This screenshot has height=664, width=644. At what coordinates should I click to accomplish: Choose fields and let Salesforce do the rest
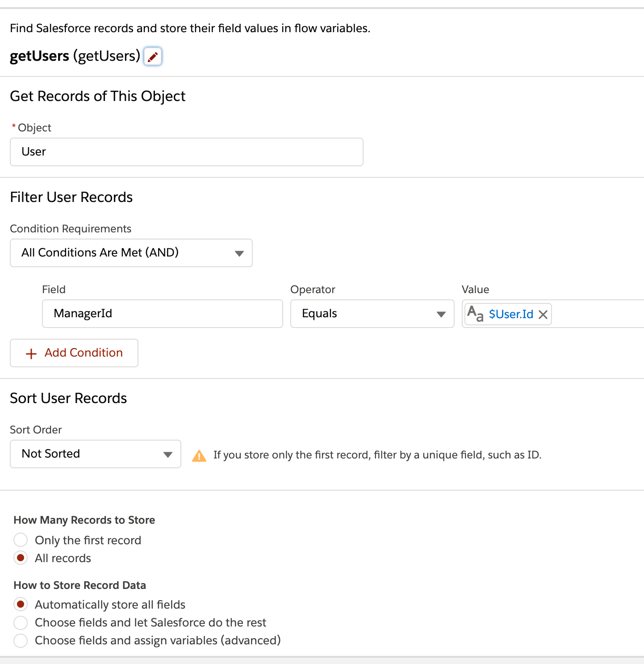click(x=21, y=622)
